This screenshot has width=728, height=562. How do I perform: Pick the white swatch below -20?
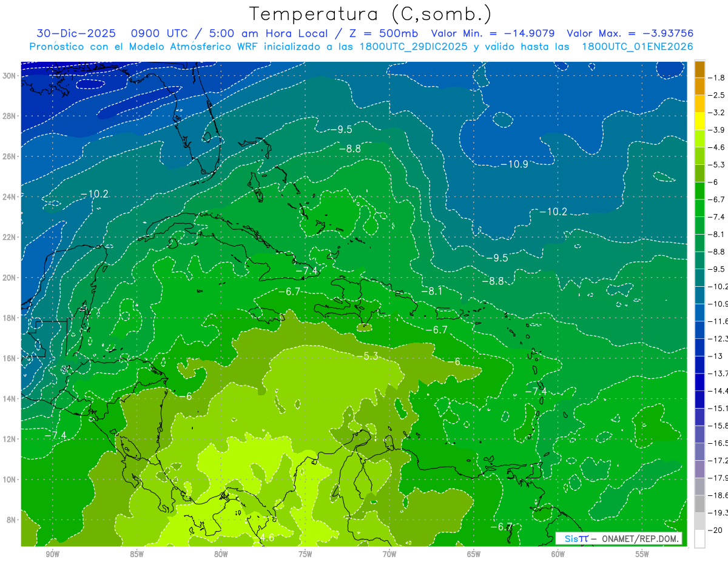[x=699, y=539]
